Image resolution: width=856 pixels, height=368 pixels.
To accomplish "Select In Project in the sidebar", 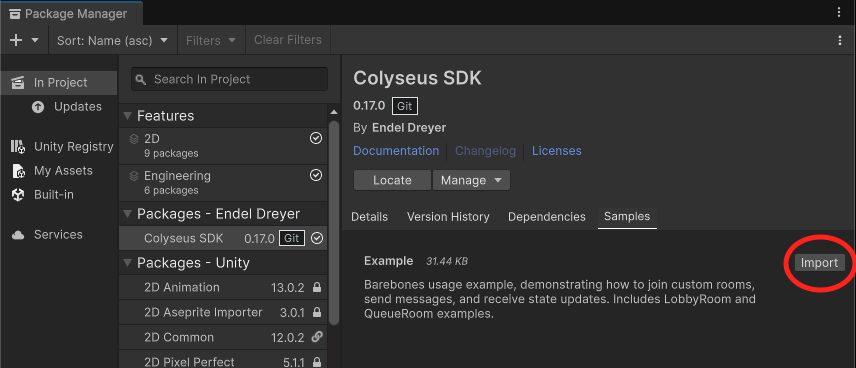I will pos(58,83).
